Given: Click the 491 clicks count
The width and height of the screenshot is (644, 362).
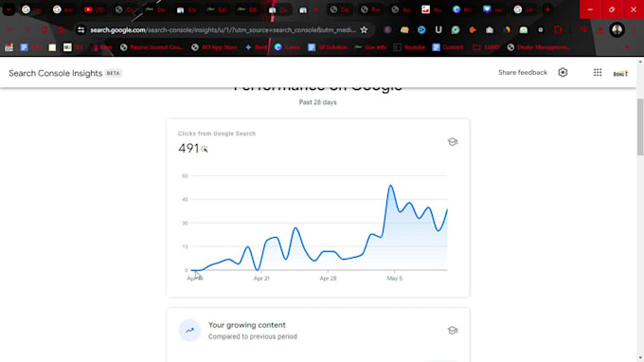Looking at the screenshot, I should (x=188, y=149).
